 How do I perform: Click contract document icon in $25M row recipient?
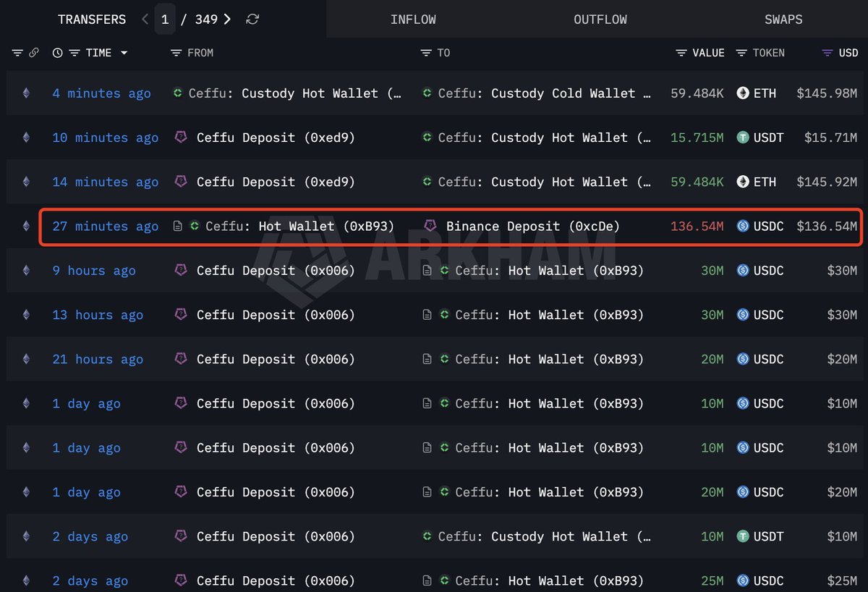tap(427, 580)
